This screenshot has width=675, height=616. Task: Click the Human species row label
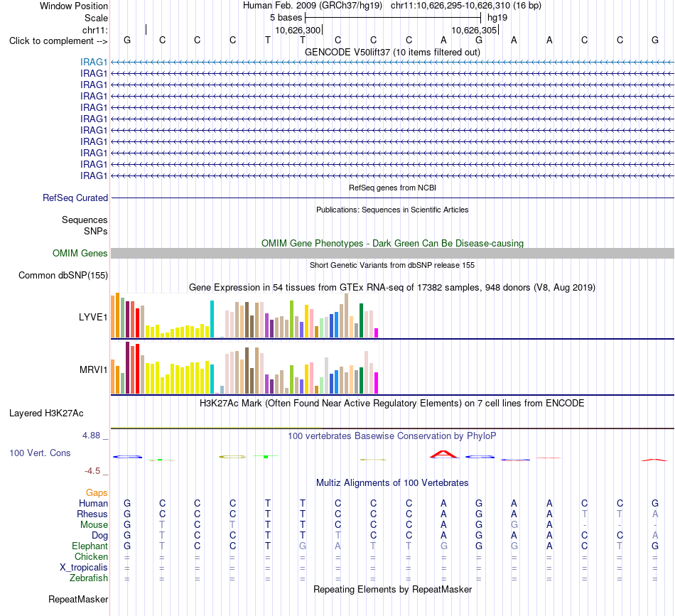(x=93, y=503)
